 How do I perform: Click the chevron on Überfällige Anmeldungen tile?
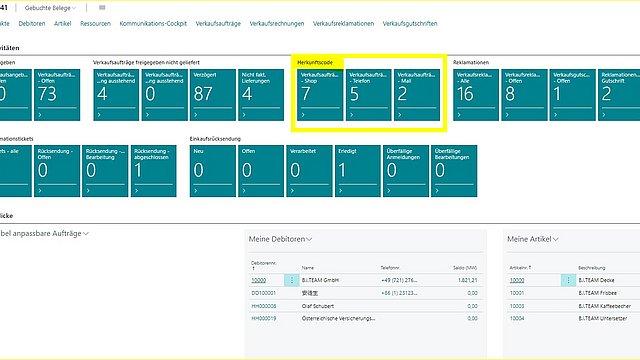coord(389,191)
